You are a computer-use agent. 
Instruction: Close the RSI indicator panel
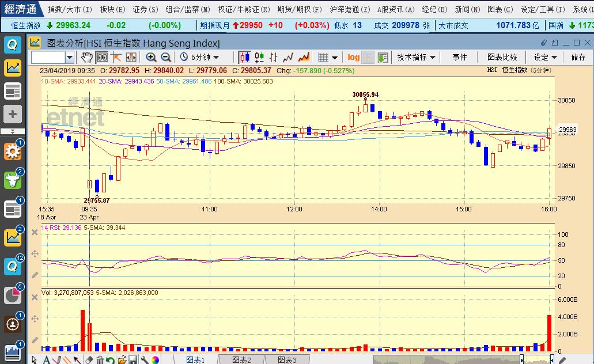tap(35, 232)
